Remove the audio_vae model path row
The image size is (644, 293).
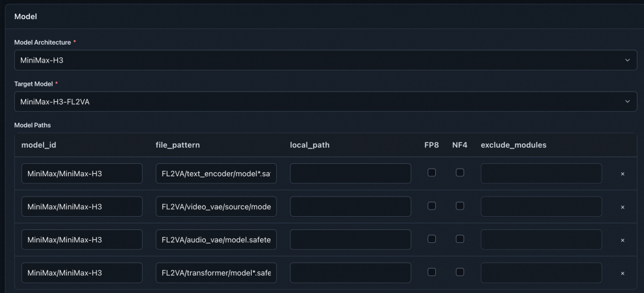(622, 240)
